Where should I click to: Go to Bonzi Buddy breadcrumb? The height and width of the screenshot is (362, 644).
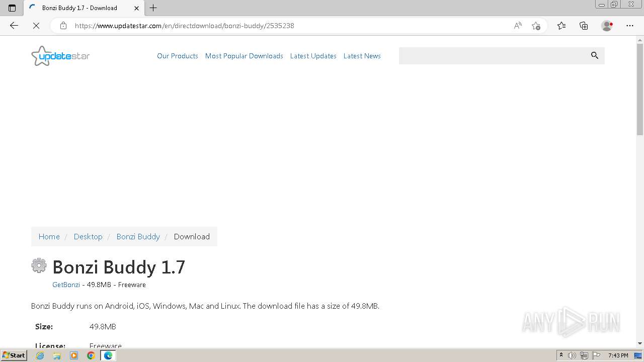138,236
